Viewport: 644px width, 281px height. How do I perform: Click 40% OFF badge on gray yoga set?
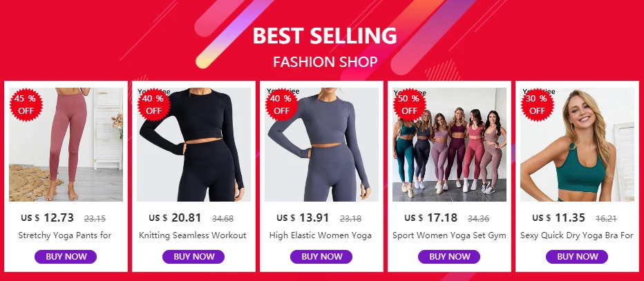282,105
